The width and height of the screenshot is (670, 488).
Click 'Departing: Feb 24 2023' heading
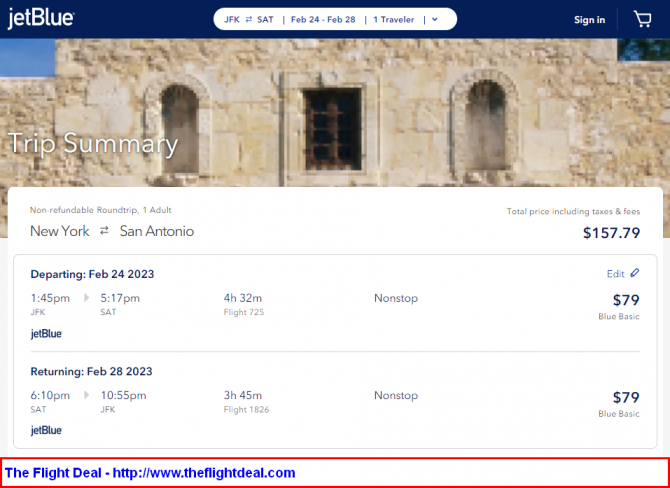click(92, 274)
